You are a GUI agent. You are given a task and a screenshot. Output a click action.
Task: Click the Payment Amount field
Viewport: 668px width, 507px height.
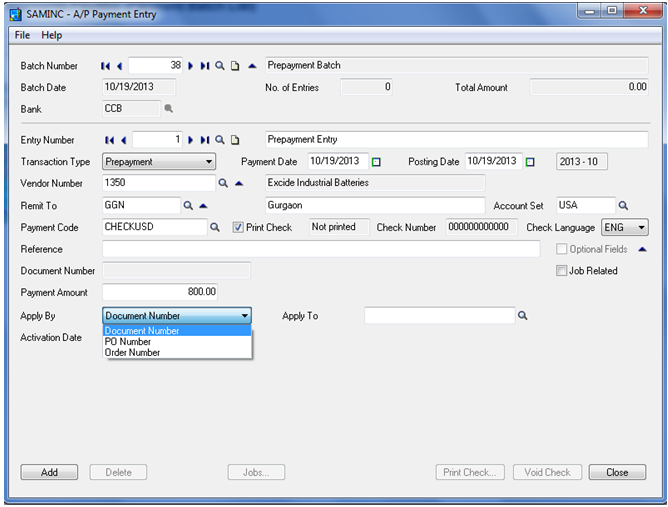160,292
